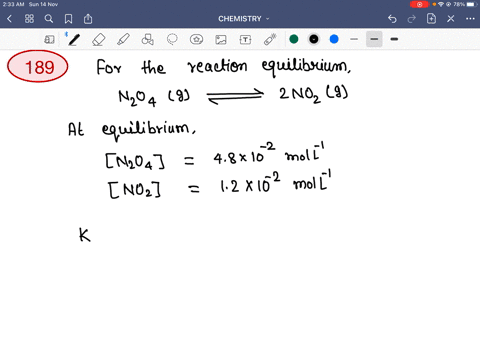Choose the medium stroke width

click(374, 39)
